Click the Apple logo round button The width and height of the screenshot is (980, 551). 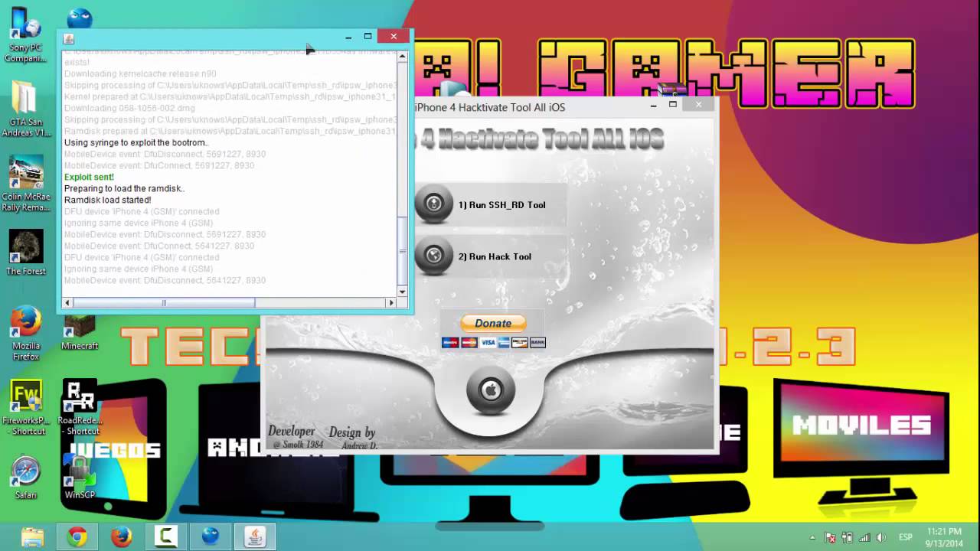click(491, 390)
